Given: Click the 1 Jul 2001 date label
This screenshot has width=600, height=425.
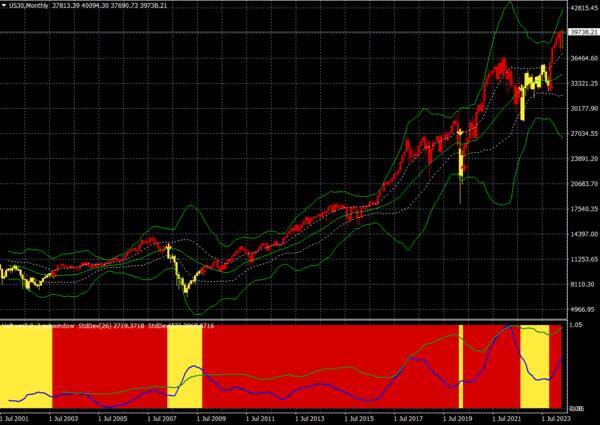Looking at the screenshot, I should [x=15, y=419].
